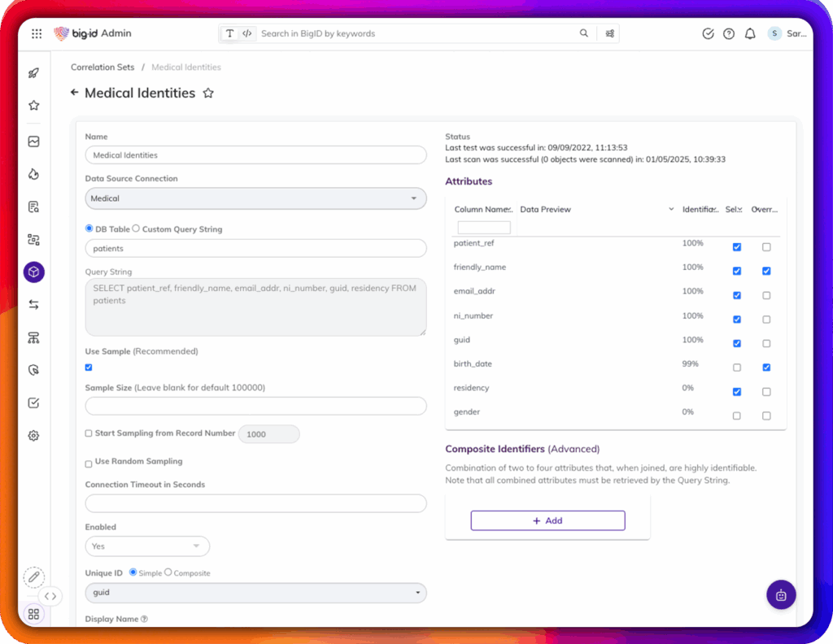This screenshot has width=833, height=644.
Task: Click the search filter settings icon
Action: 609,34
